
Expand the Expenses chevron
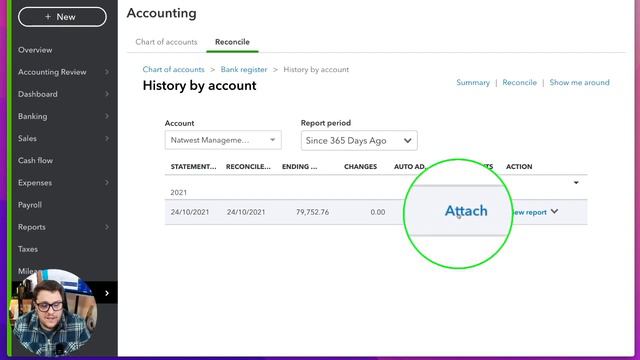107,182
